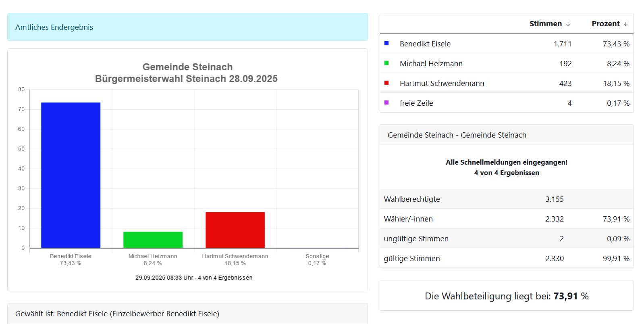Sort table by Prozent column arrow
644x324 pixels.
coord(625,24)
